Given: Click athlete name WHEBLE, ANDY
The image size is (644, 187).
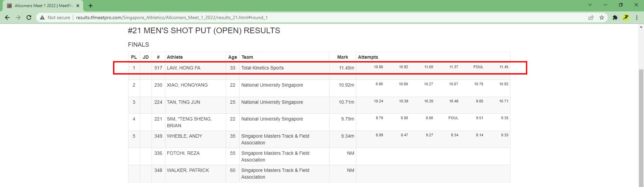Looking at the screenshot, I should [184, 136].
